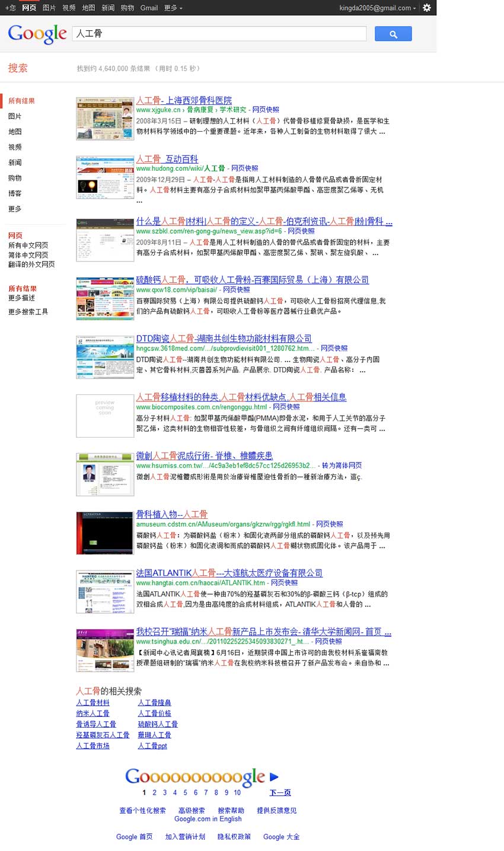
Task: Click 下一页 next page link
Action: 280,792
